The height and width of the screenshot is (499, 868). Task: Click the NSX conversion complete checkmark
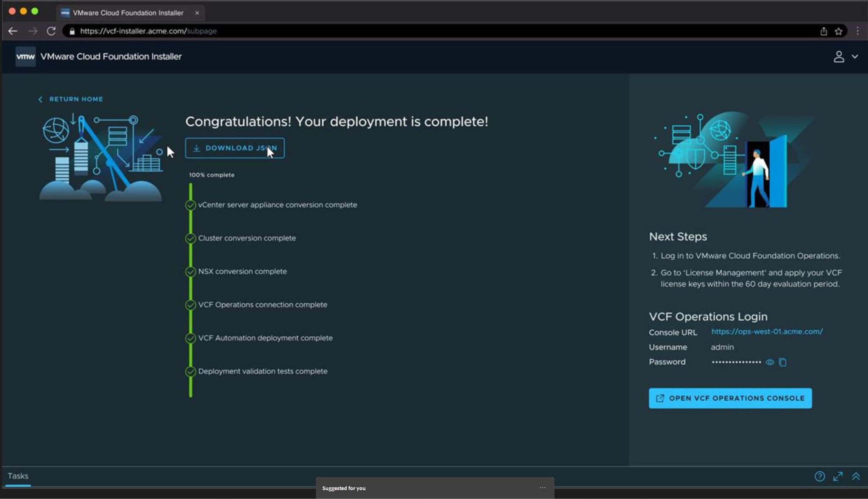[x=190, y=272]
